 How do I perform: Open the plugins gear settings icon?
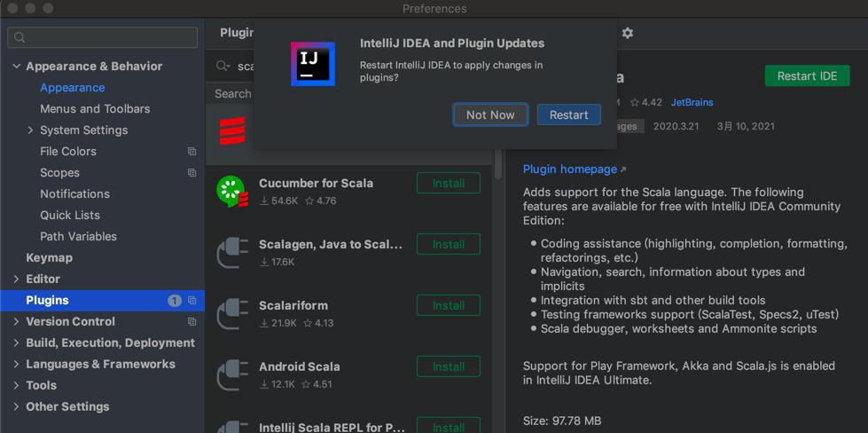(627, 33)
